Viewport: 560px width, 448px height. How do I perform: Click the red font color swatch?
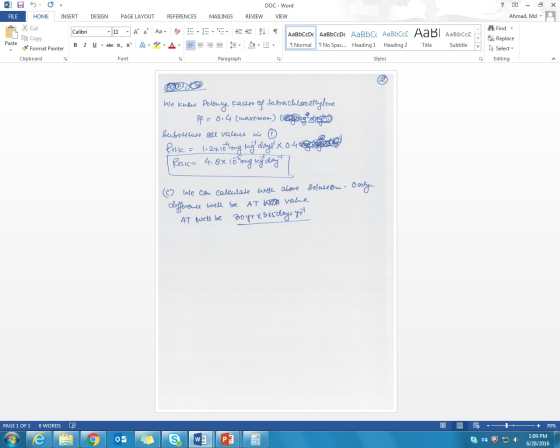point(172,45)
